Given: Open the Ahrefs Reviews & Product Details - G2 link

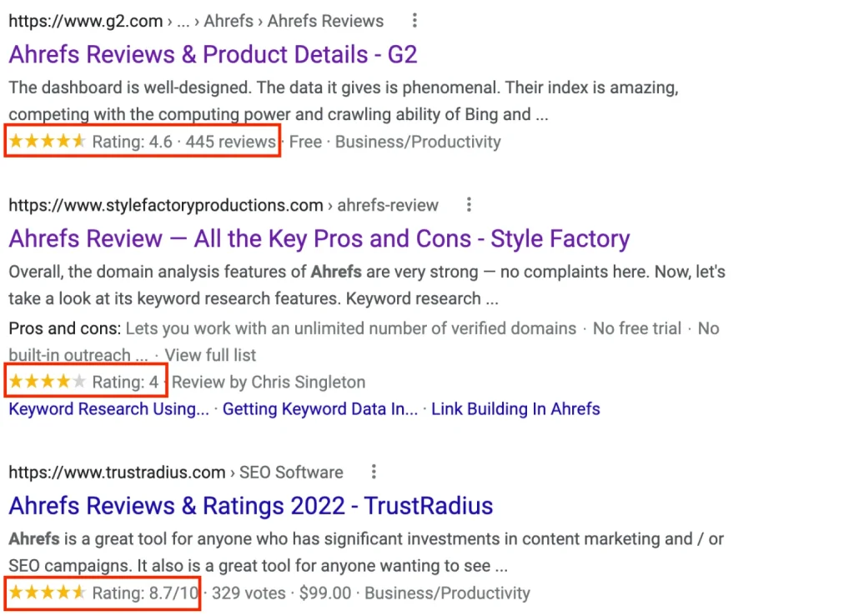Looking at the screenshot, I should point(213,54).
